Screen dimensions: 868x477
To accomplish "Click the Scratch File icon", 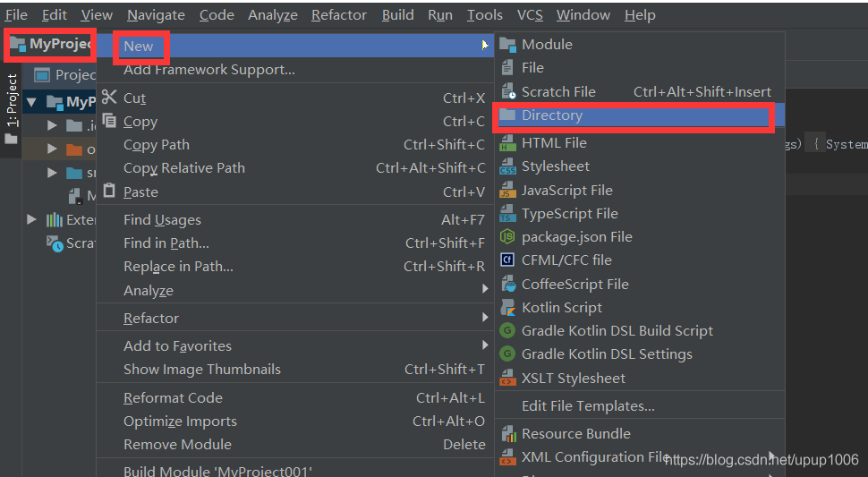I will (508, 91).
